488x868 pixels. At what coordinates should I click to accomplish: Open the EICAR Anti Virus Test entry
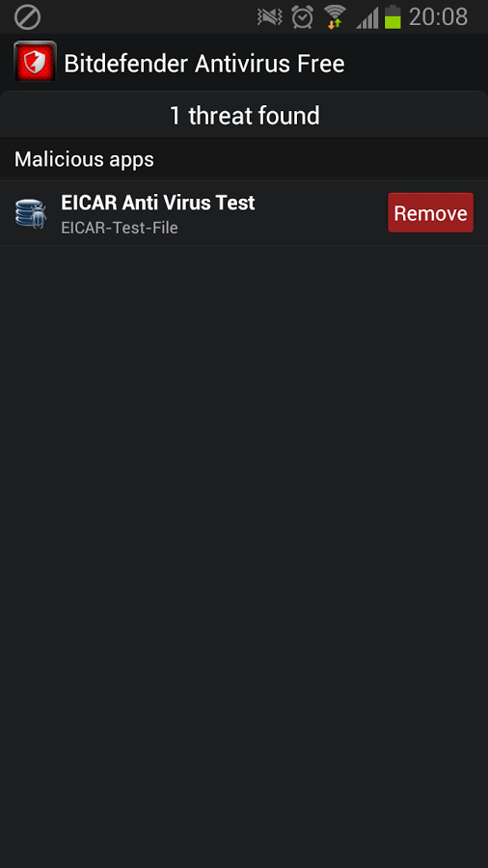click(158, 203)
